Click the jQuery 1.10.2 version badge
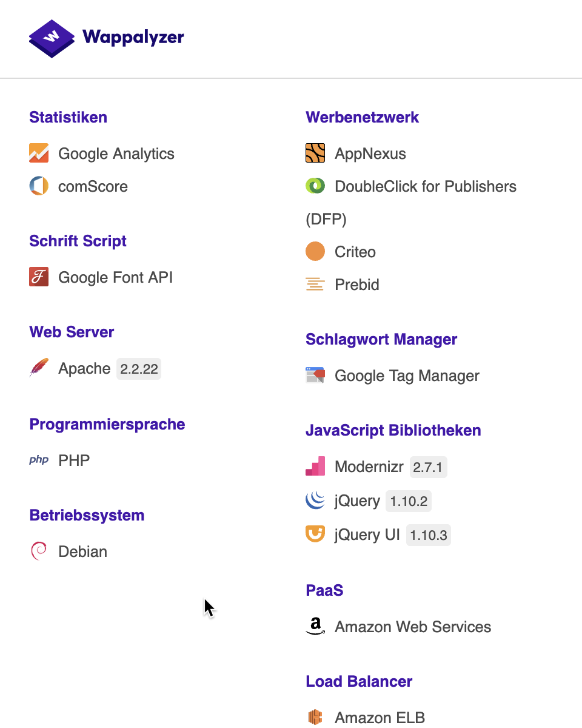This screenshot has height=728, width=582. (x=409, y=501)
